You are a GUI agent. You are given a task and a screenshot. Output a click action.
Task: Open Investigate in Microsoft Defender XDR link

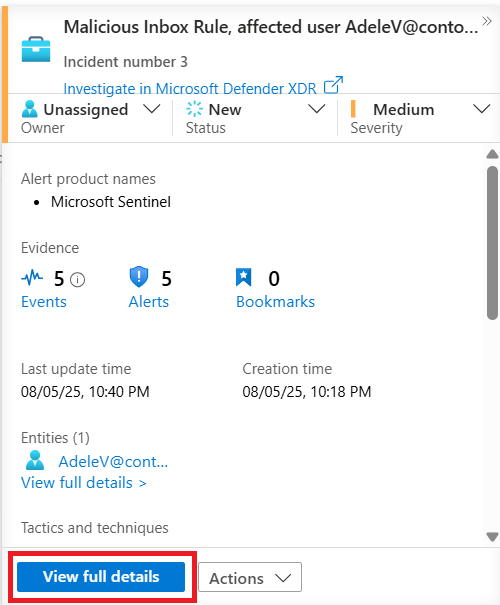pos(190,88)
